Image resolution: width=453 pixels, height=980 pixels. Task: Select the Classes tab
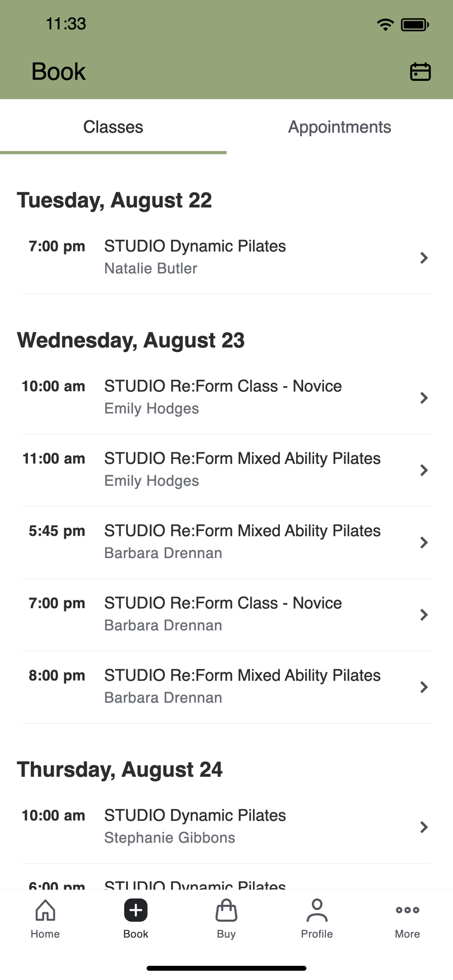(x=113, y=127)
